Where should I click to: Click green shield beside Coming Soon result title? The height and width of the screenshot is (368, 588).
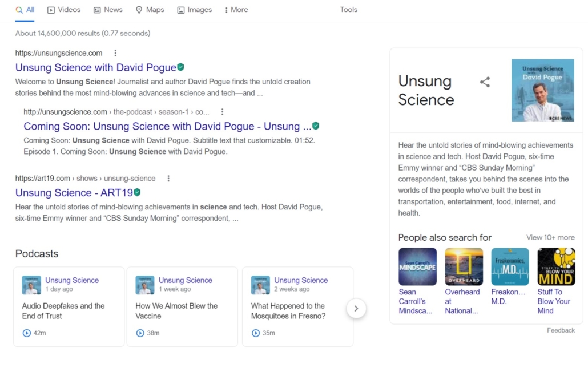tap(316, 126)
